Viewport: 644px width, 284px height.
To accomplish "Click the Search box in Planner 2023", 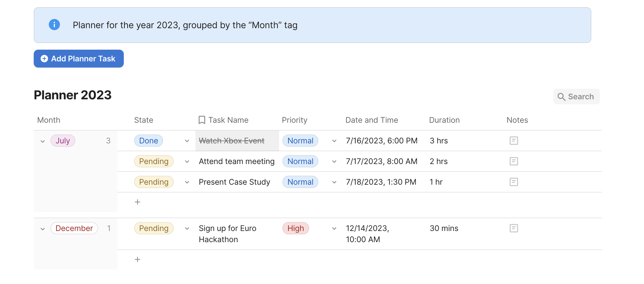I will 576,97.
